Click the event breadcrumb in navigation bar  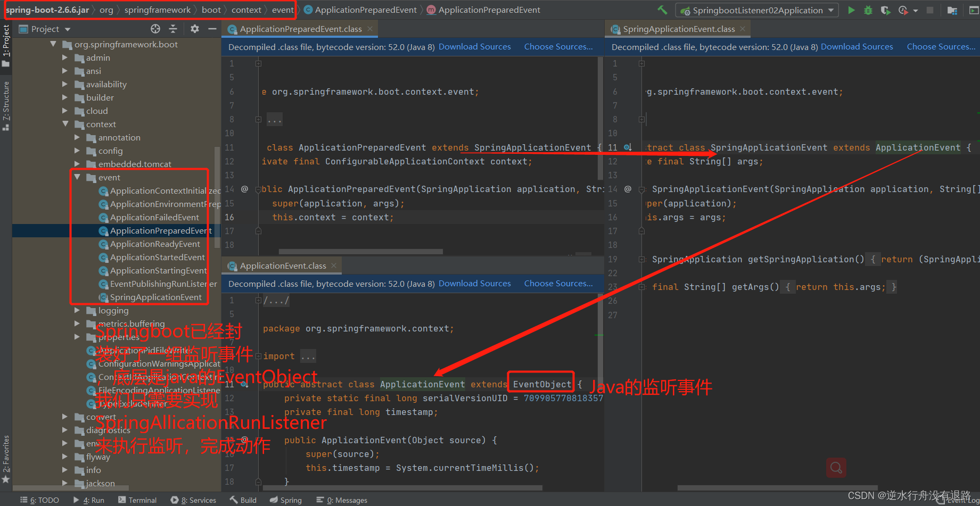(283, 10)
